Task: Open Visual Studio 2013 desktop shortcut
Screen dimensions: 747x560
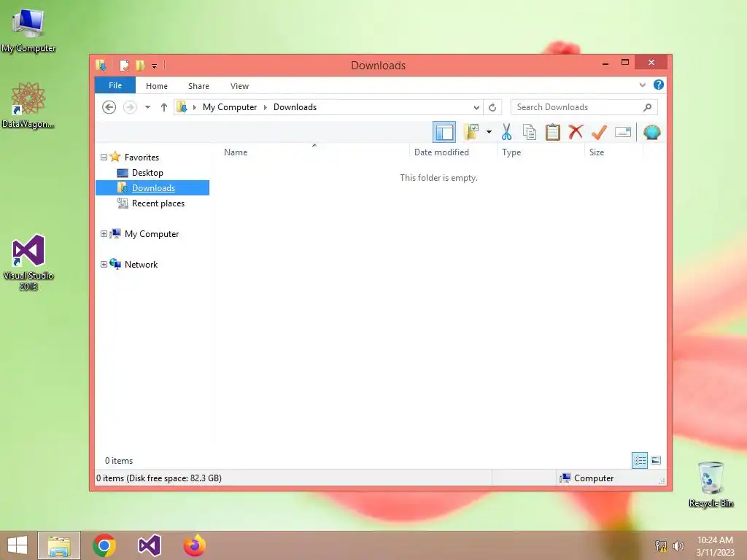Action: tap(28, 262)
